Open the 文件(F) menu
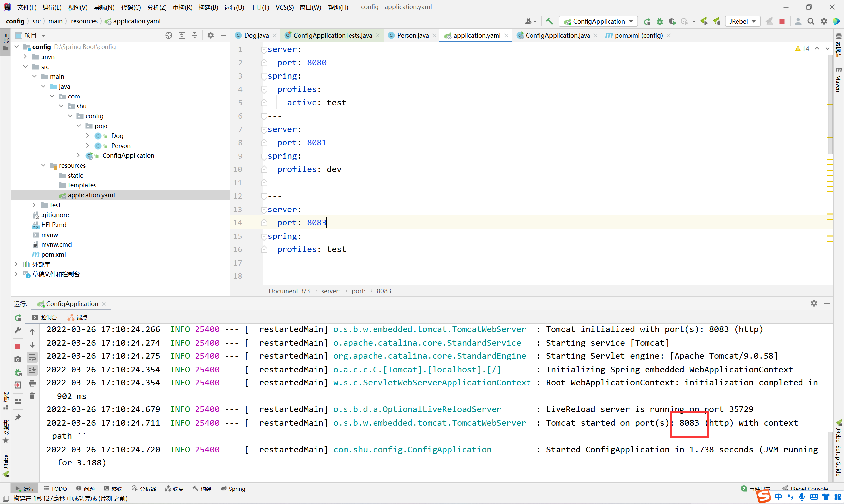 [27, 7]
